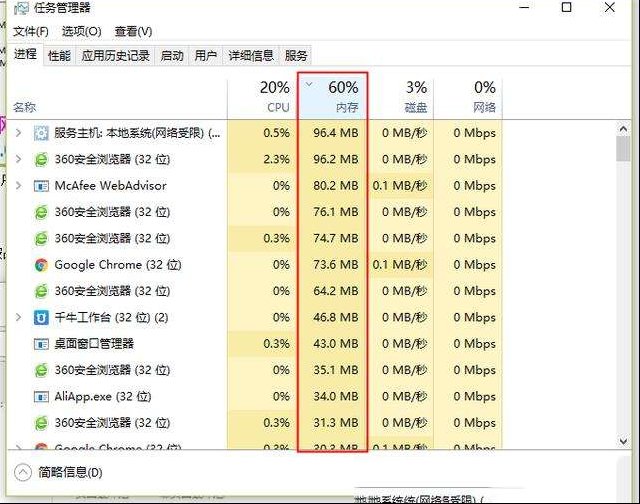Click the 360安全浏览器 icon at 76.1 MB
The image size is (640, 504).
point(41,212)
